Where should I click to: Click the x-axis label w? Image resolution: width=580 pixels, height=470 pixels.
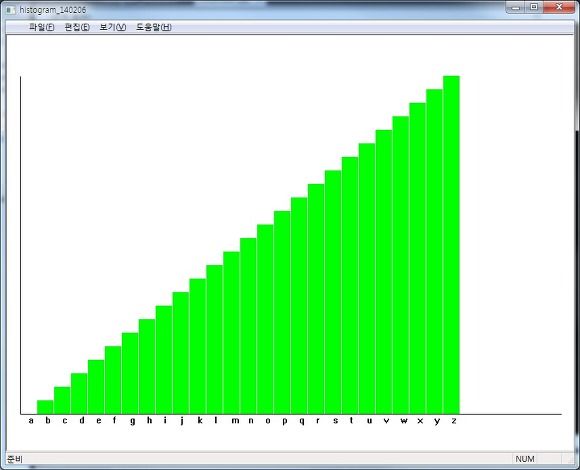(x=404, y=420)
